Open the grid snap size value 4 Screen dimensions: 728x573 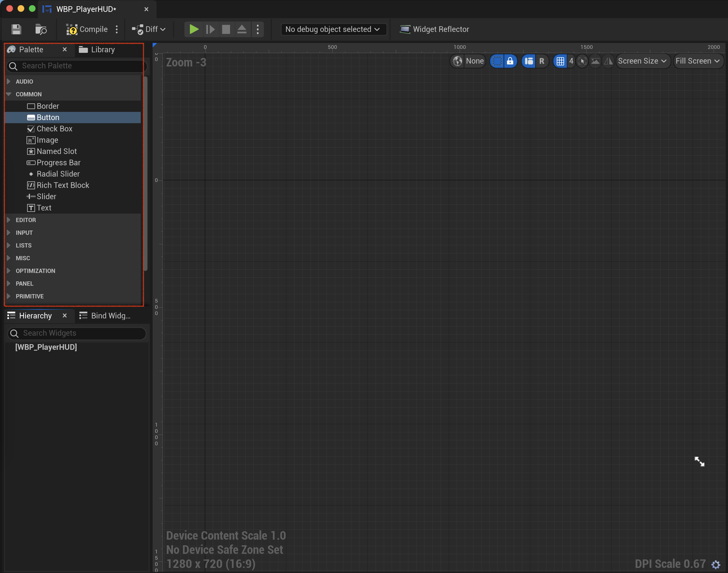pyautogui.click(x=571, y=61)
